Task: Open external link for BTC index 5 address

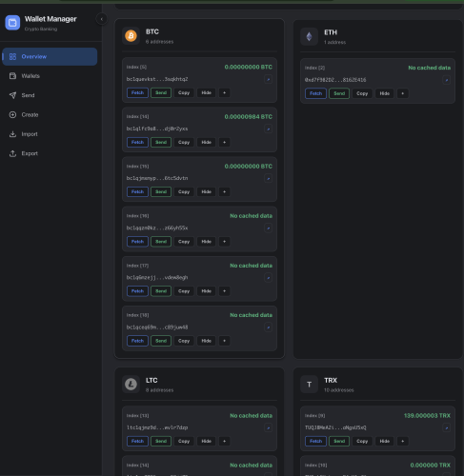Action: [x=268, y=79]
